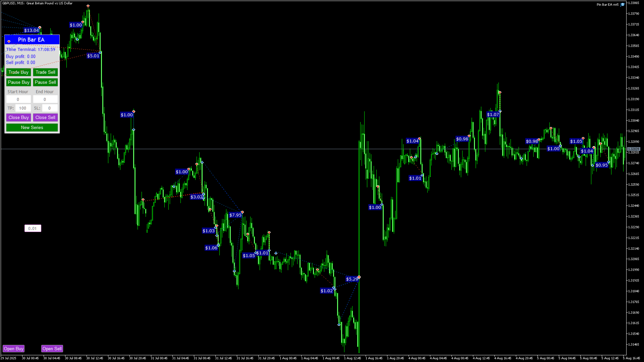Click the $1.03 profit label

[209, 231]
